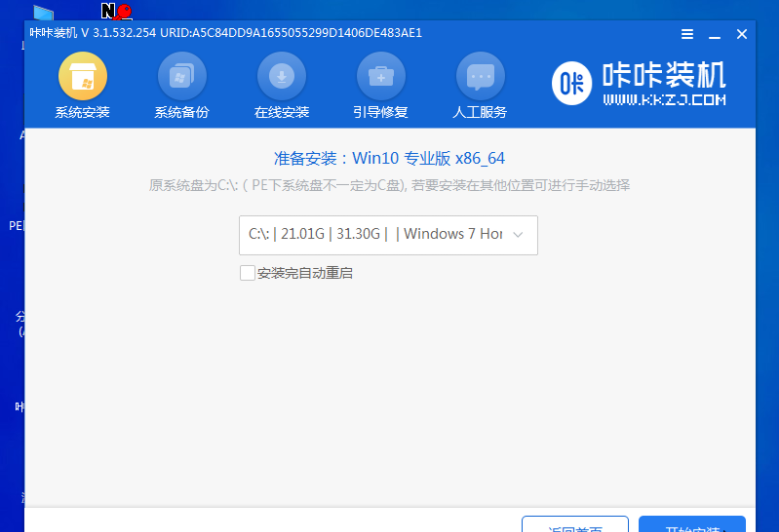Viewport: 779px width, 532px height.
Task: Enable the 安装完自动重启 checkbox
Action: [247, 273]
